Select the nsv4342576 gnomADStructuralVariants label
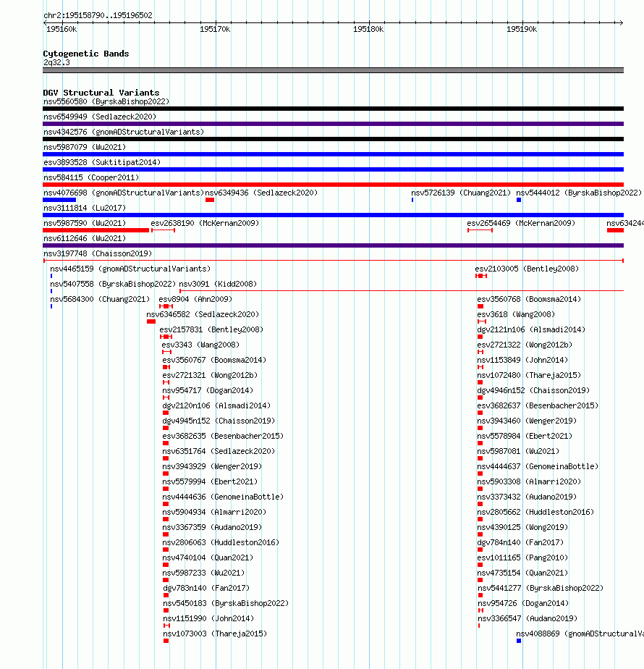Image resolution: width=644 pixels, height=669 pixels. click(124, 132)
